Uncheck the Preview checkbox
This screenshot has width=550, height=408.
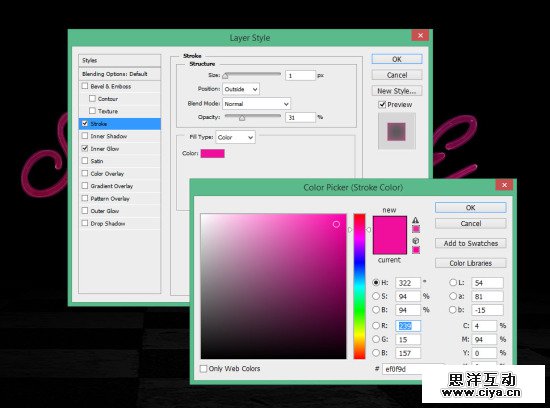click(x=382, y=105)
